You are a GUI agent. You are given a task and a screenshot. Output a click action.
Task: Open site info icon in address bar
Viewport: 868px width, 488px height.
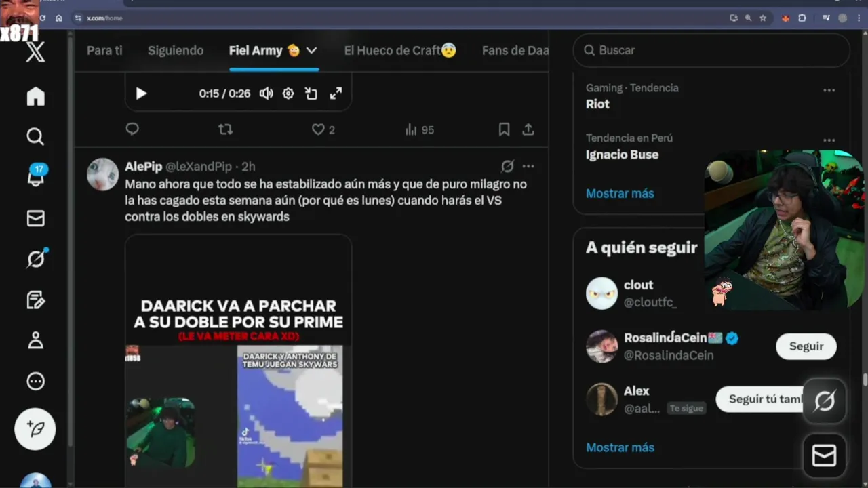pyautogui.click(x=78, y=18)
